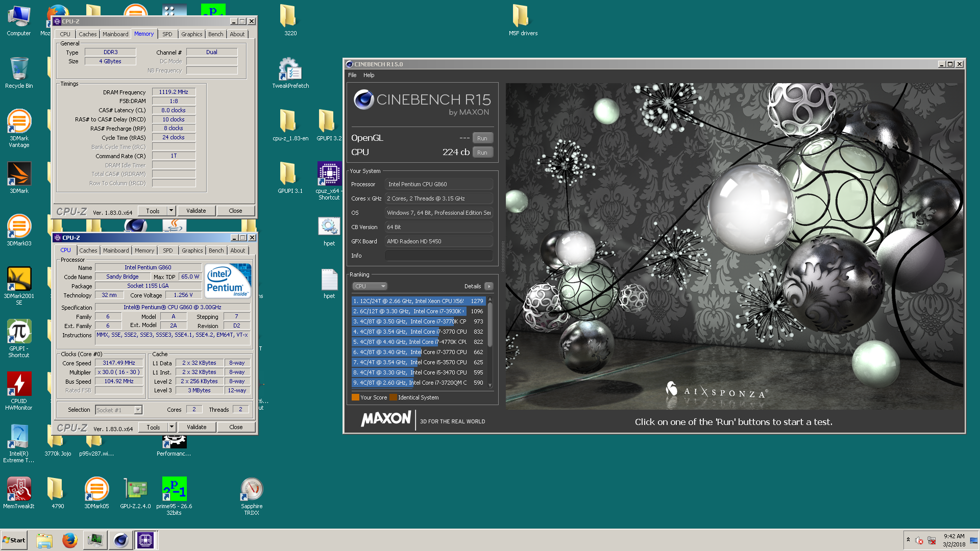Click the Firefox icon in the taskbar
Screen dimensions: 980x551
click(70, 540)
